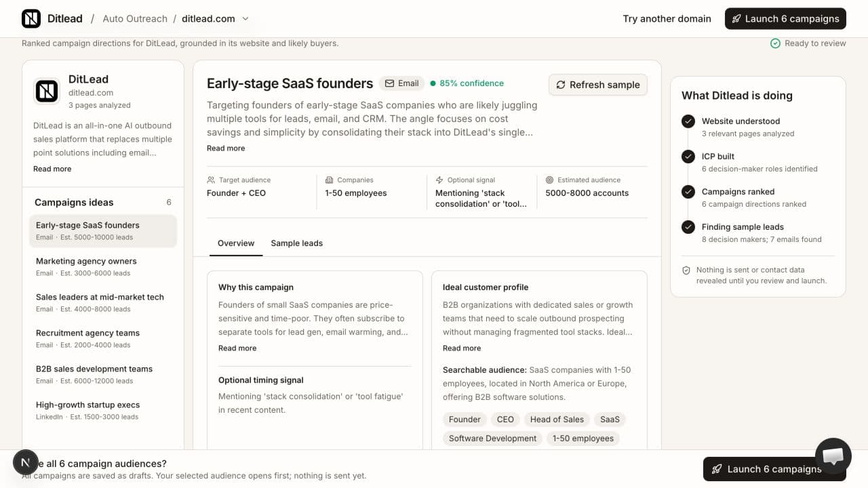The width and height of the screenshot is (868, 488).
Task: Click Try another domain
Action: point(667,19)
